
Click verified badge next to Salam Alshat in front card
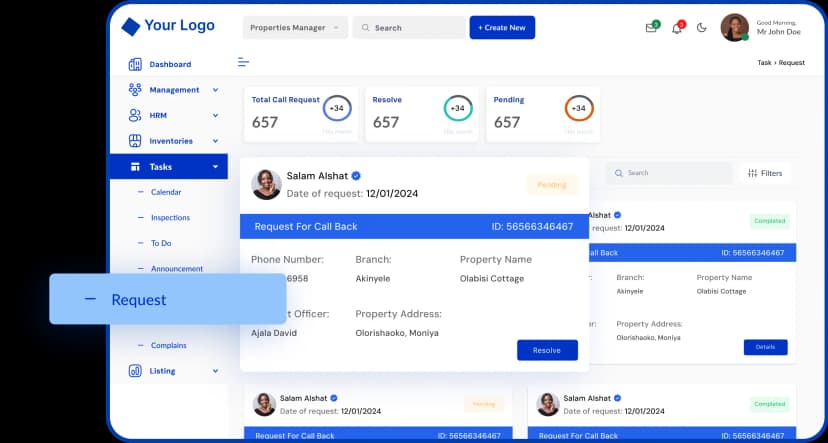tap(356, 176)
